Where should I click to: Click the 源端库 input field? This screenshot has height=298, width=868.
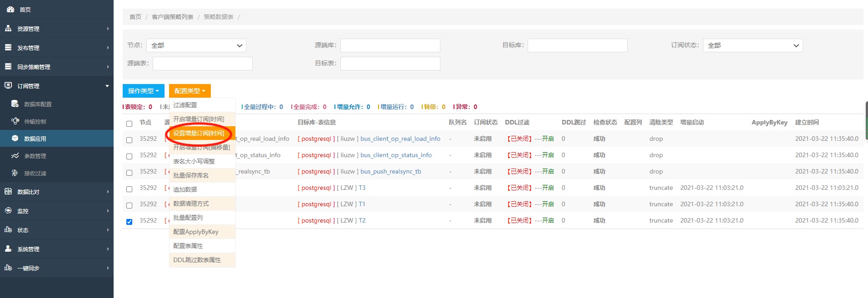click(x=390, y=45)
